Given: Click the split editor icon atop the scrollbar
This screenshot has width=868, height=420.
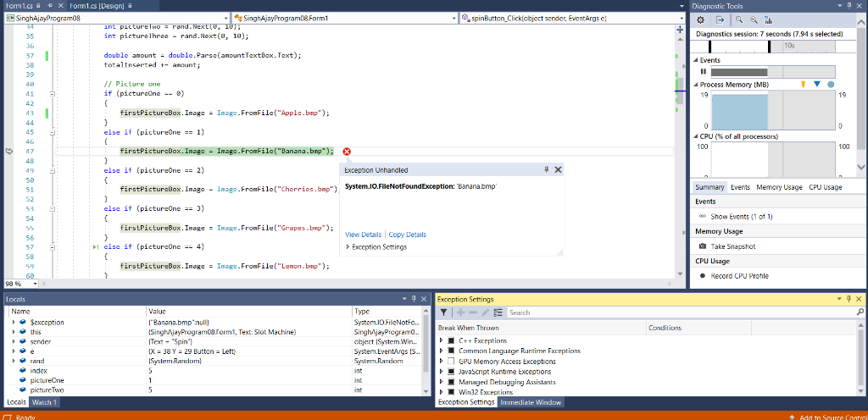Looking at the screenshot, I should pos(680,30).
